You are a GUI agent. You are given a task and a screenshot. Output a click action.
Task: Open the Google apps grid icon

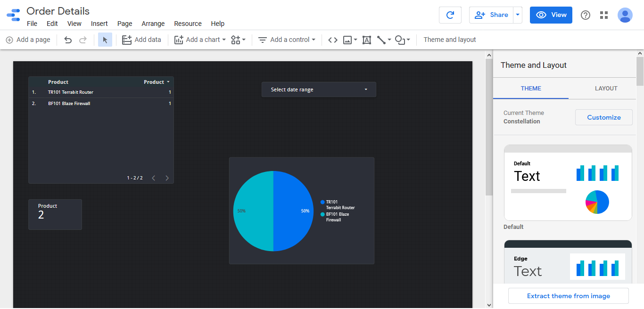click(604, 15)
